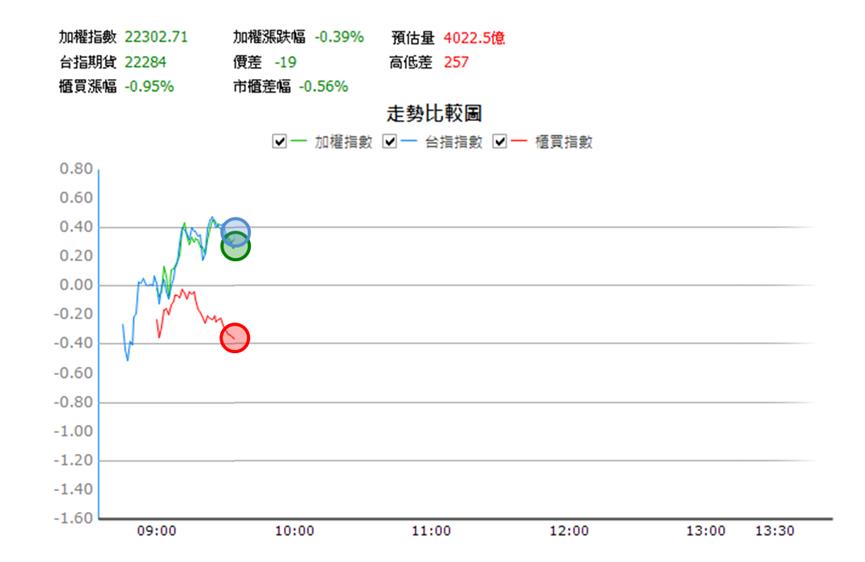Select the blue end marker circle
The image size is (865, 562).
tap(236, 233)
